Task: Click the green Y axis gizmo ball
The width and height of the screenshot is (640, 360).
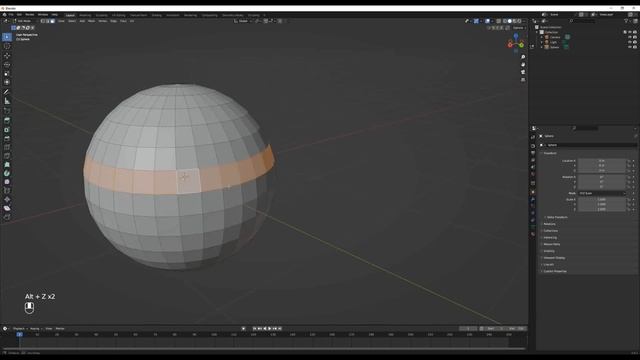Action: pyautogui.click(x=522, y=45)
